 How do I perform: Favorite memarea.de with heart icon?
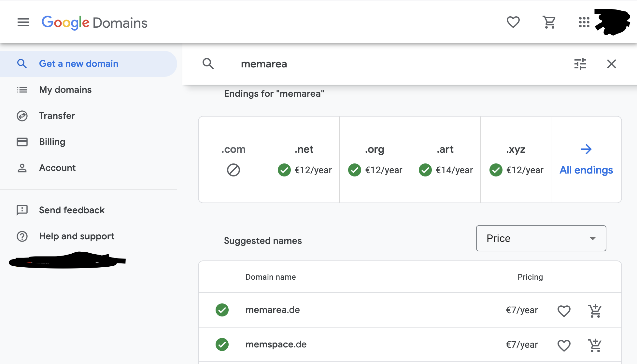564,311
